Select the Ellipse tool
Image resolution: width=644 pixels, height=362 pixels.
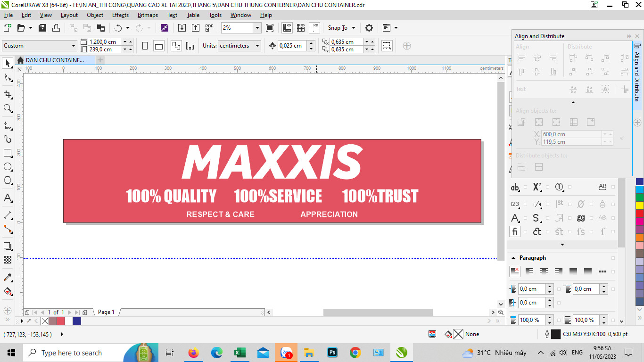(8, 167)
